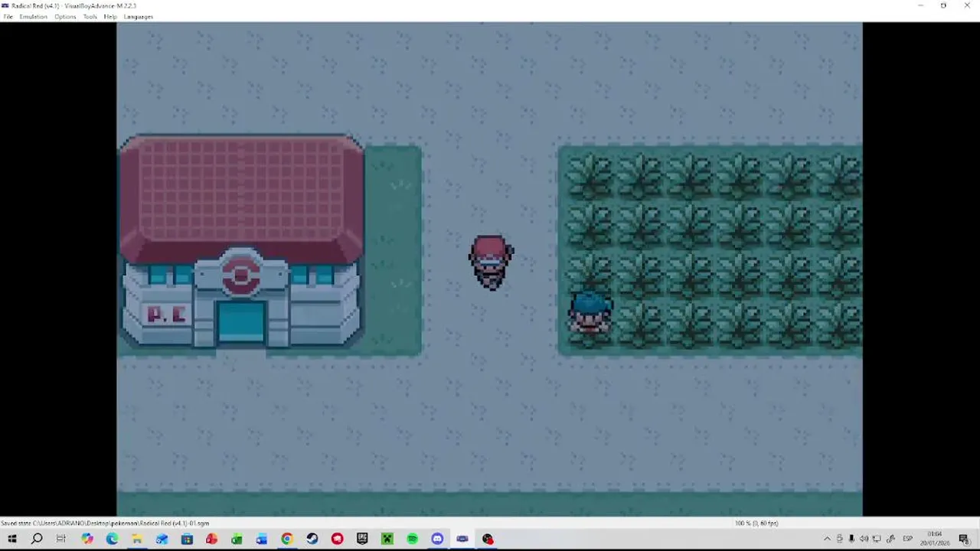The image size is (980, 551).
Task: Open Spotify from the taskbar
Action: [x=412, y=540]
